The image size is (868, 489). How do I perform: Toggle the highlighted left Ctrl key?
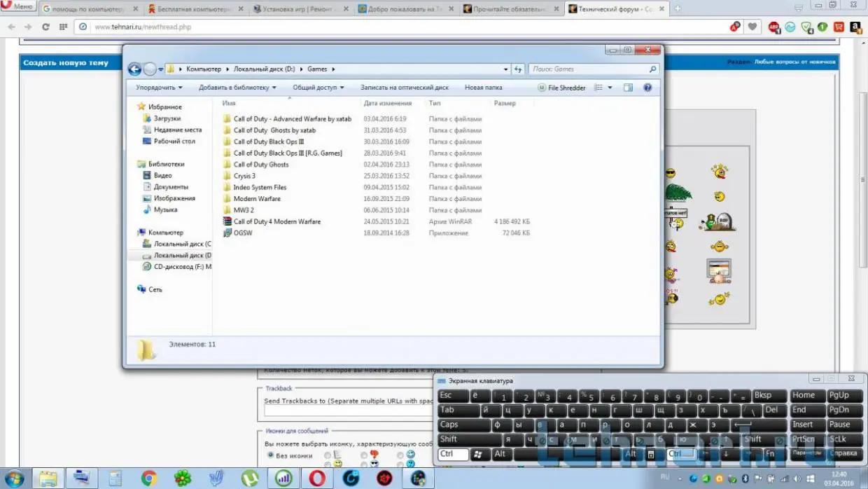pyautogui.click(x=453, y=454)
